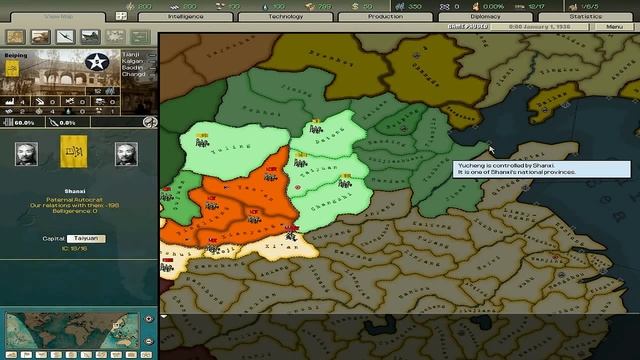Click the factory icon in province stats

click(10, 101)
